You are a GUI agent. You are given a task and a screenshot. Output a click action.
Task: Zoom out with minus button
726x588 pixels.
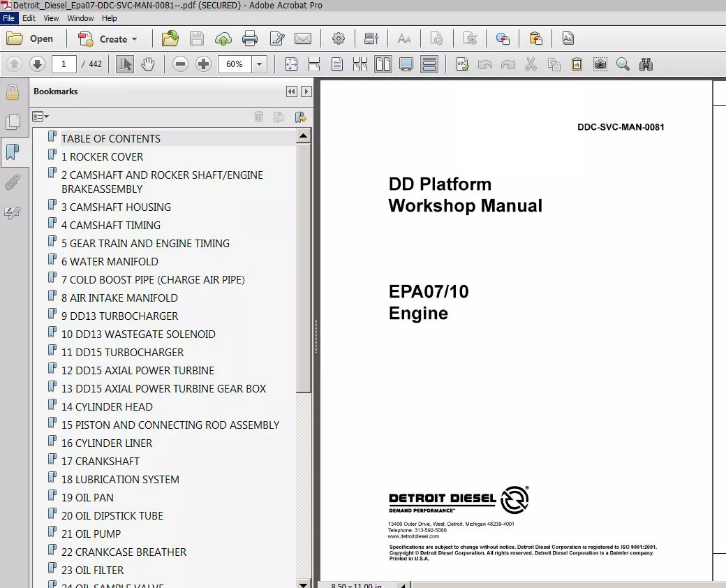coord(180,64)
